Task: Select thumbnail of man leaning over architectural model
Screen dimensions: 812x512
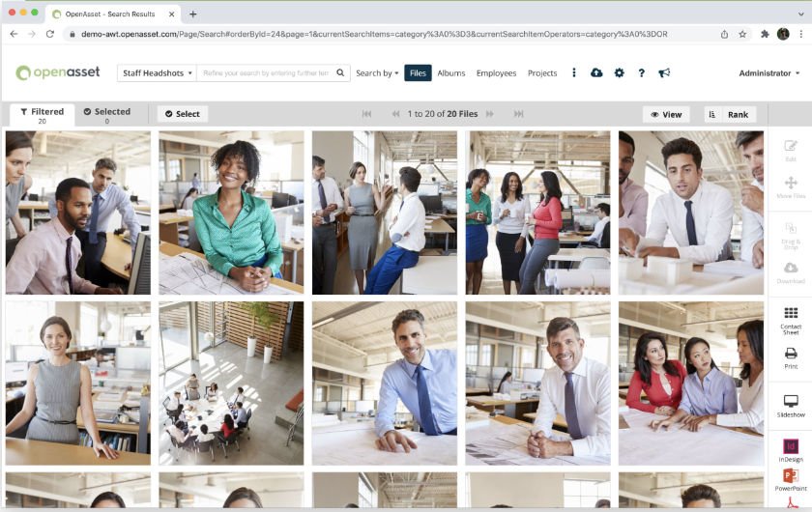Action: coord(691,213)
